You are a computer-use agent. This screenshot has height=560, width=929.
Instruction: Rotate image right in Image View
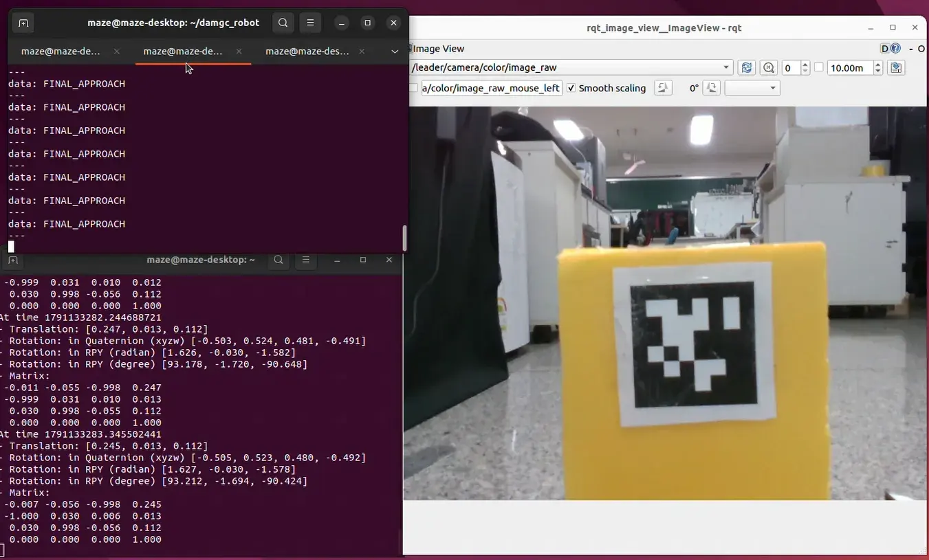click(x=711, y=88)
